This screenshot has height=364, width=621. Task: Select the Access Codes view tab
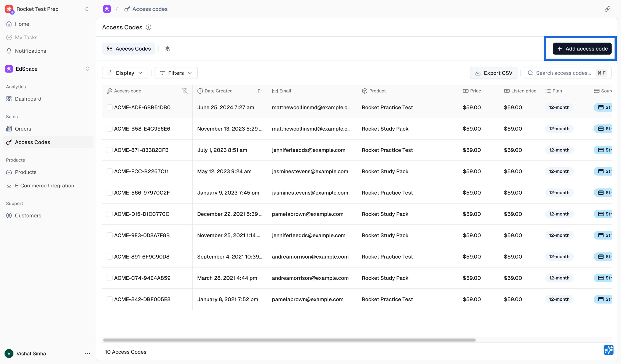(x=129, y=49)
